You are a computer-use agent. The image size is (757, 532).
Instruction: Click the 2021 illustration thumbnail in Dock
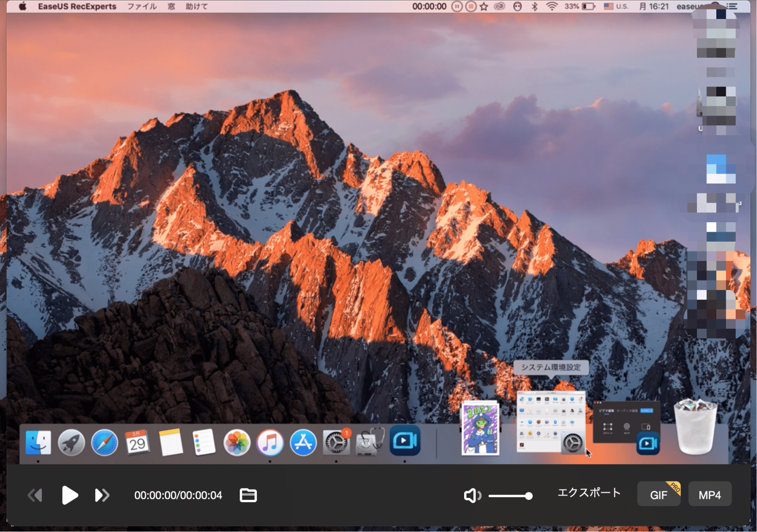(x=480, y=428)
